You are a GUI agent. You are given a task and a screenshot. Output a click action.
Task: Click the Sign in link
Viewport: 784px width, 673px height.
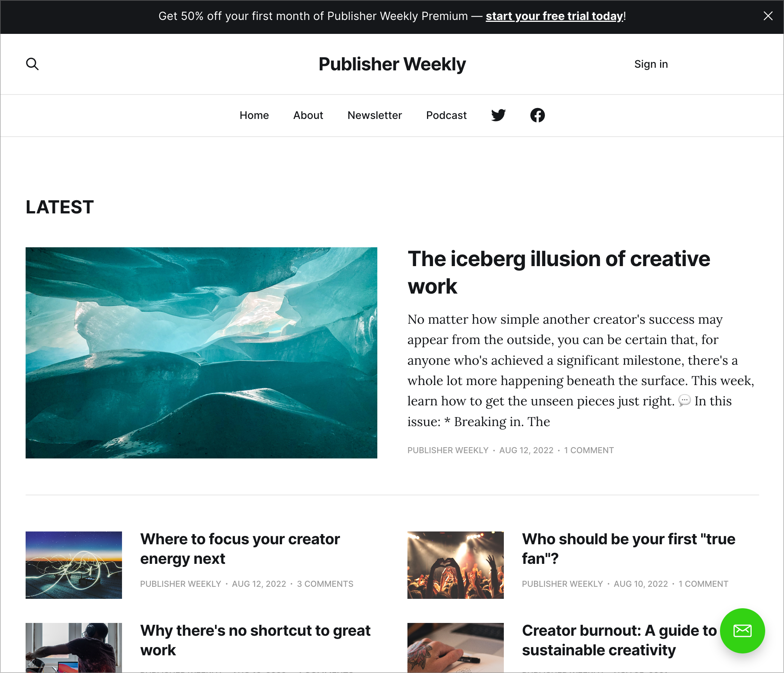[651, 64]
